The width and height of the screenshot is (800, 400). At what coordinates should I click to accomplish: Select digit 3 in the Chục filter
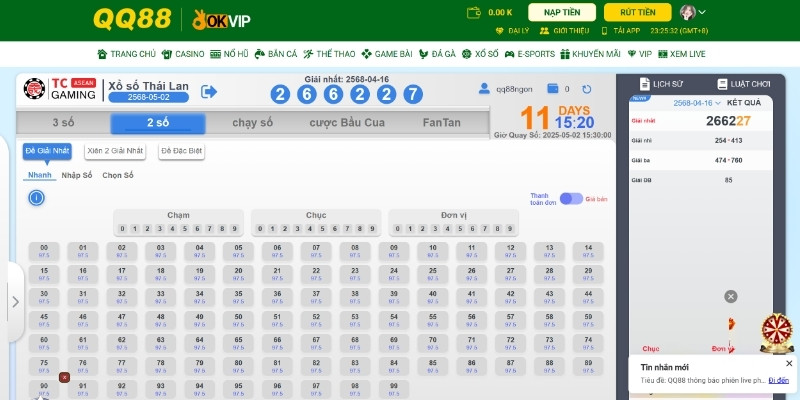click(297, 229)
